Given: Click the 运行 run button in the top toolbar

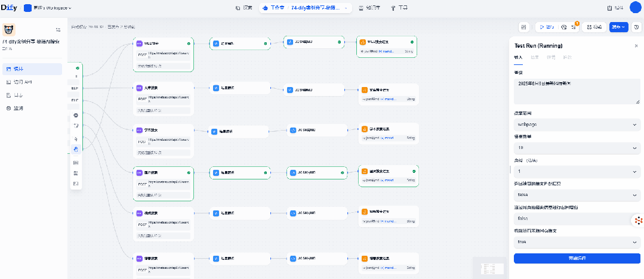Looking at the screenshot, I should click(x=547, y=27).
